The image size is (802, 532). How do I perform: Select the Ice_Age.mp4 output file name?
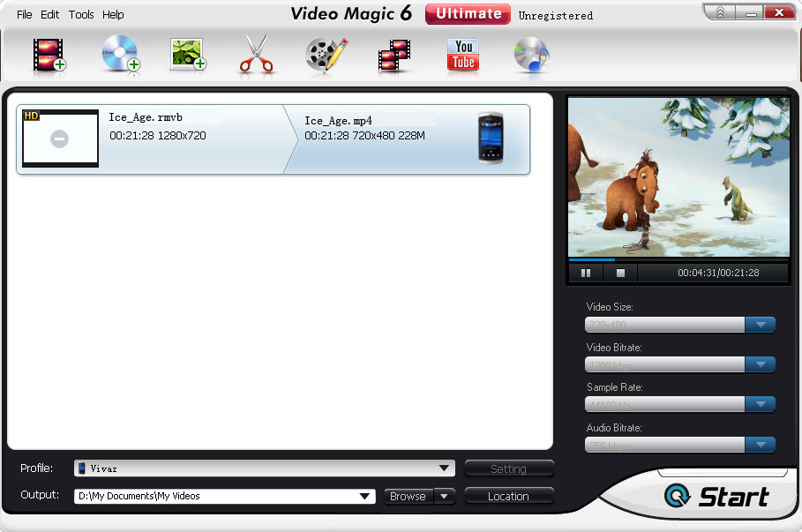pos(339,121)
